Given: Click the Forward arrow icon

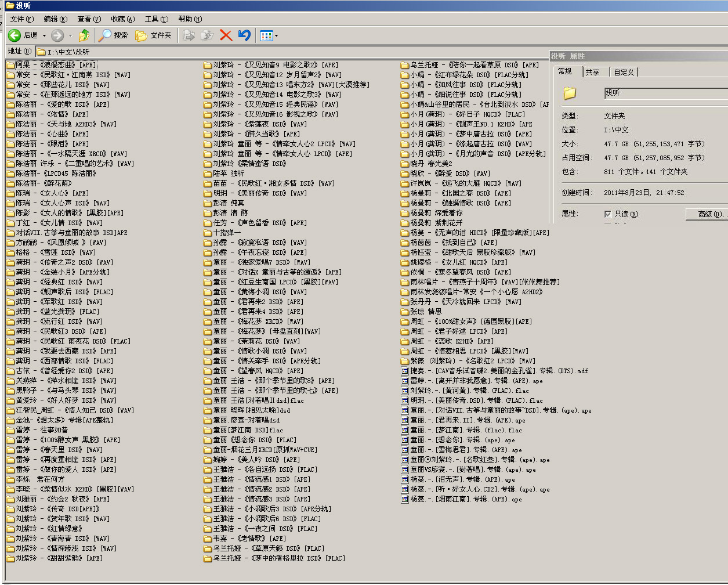Looking at the screenshot, I should pyautogui.click(x=57, y=35).
